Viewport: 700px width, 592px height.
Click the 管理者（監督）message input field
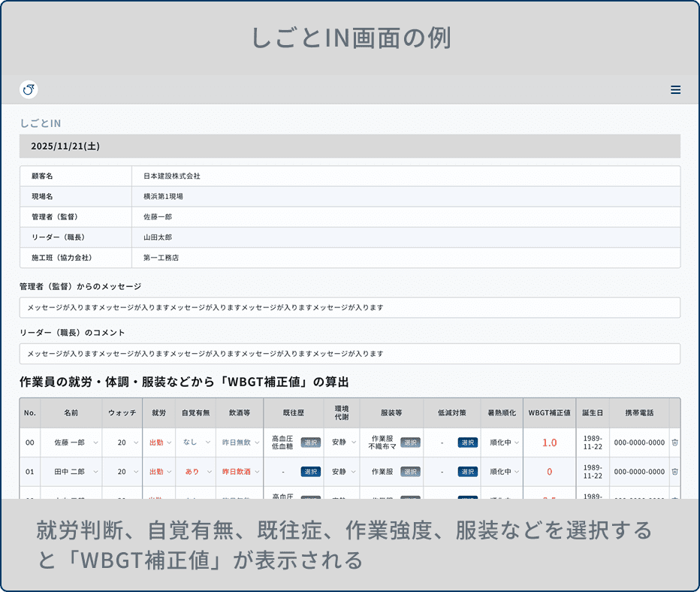click(x=349, y=307)
